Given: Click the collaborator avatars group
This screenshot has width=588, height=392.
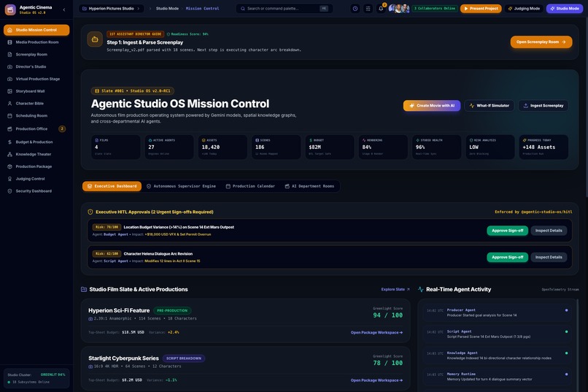Looking at the screenshot, I should [398, 8].
